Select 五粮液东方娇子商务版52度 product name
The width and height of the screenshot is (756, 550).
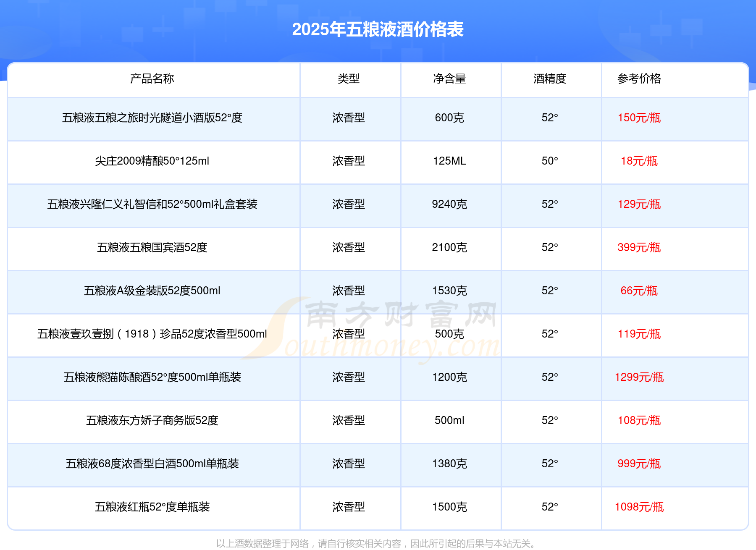152,420
